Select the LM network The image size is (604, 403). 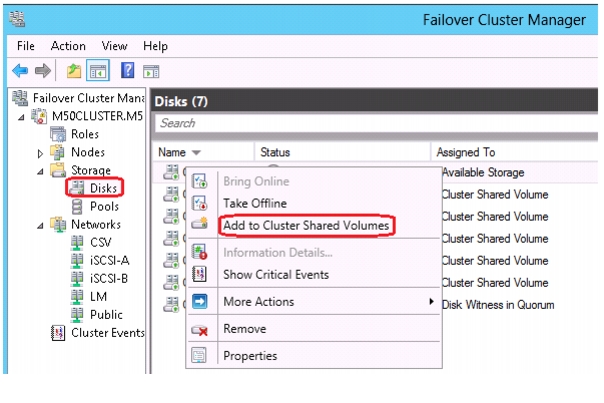[x=98, y=296]
